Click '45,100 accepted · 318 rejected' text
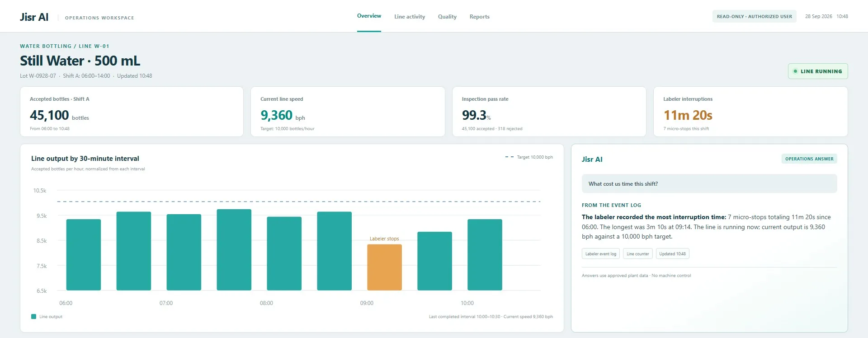This screenshot has height=338, width=868. pos(492,129)
